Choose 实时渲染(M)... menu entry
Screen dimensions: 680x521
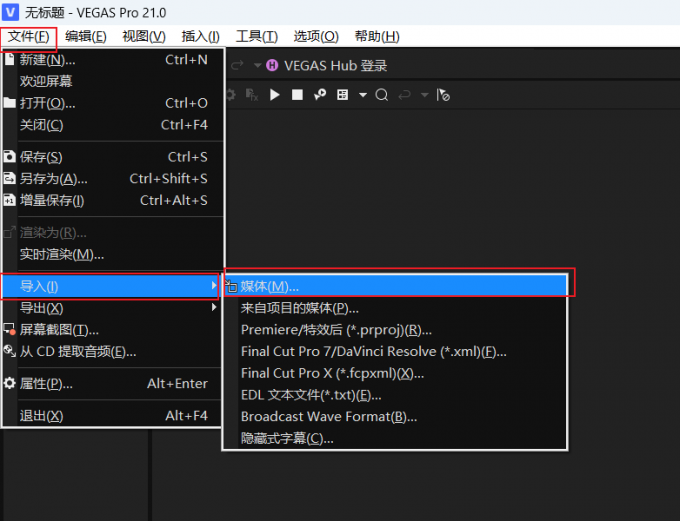point(113,255)
